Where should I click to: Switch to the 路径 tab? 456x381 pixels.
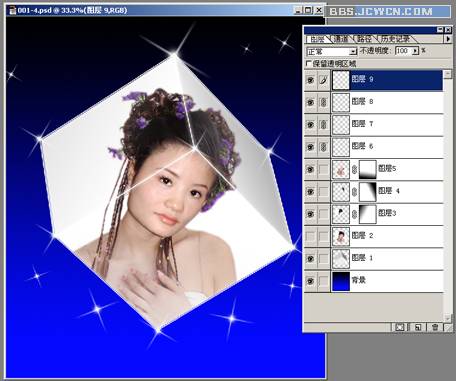[x=364, y=39]
